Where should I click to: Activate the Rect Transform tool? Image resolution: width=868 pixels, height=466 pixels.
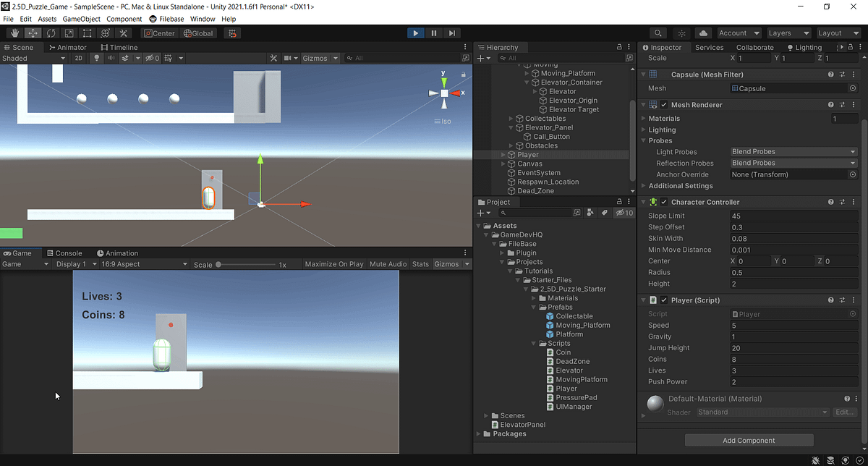coord(87,33)
